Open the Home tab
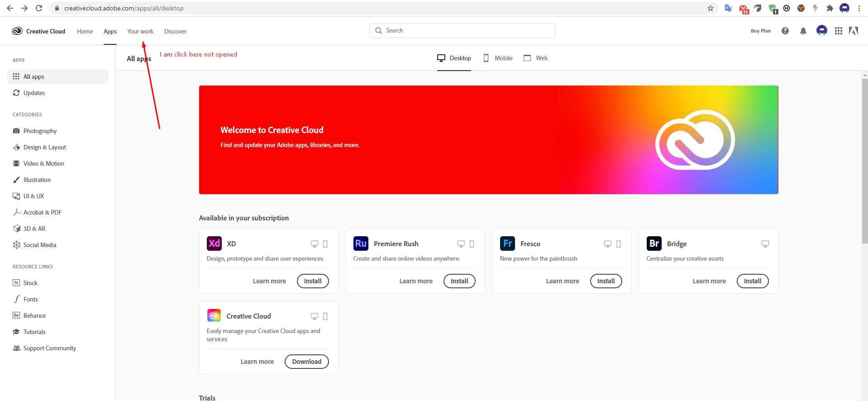This screenshot has height=401, width=868. 85,31
